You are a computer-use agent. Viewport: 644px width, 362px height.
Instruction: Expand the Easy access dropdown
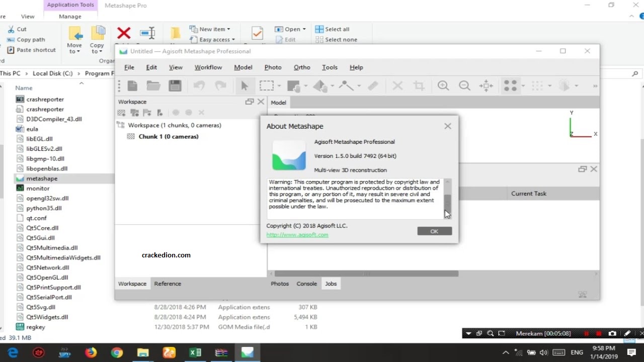pos(212,40)
